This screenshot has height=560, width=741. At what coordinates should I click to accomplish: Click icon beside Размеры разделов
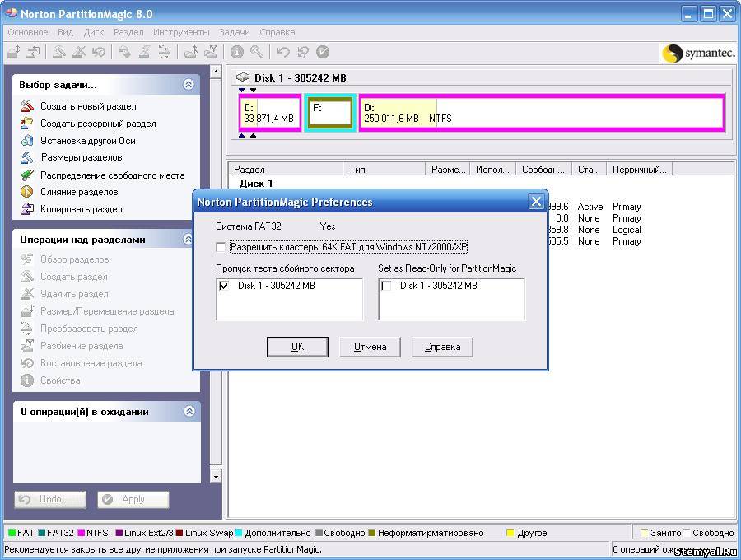coord(27,157)
